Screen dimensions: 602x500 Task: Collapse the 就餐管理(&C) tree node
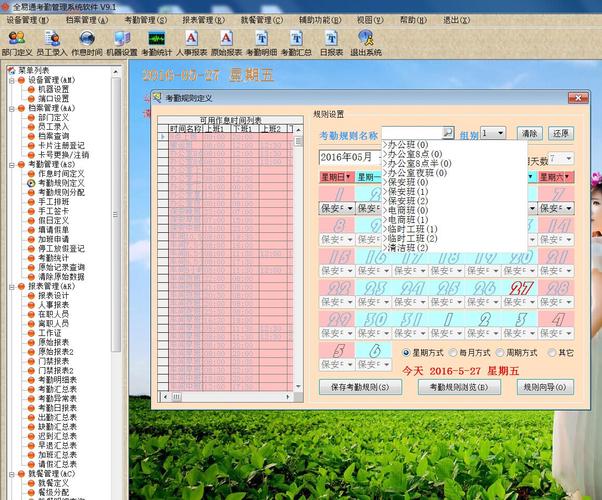[12, 474]
